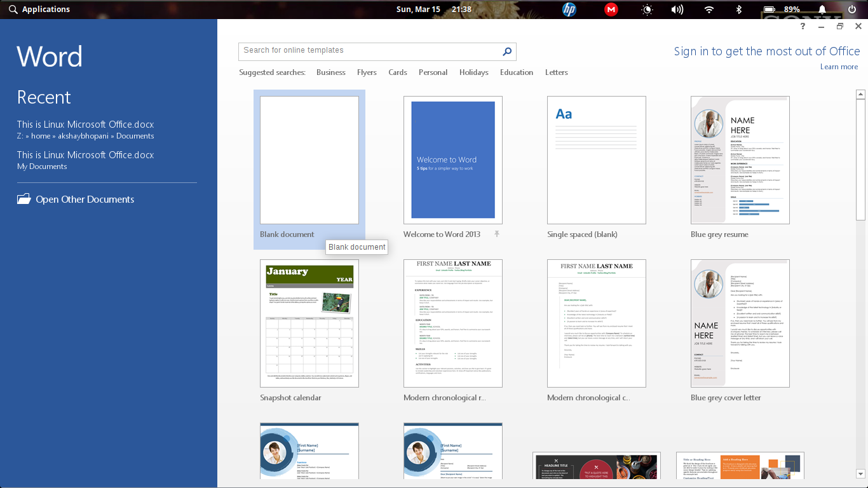868x488 pixels.
Task: Search the Business suggested category
Action: coord(331,72)
